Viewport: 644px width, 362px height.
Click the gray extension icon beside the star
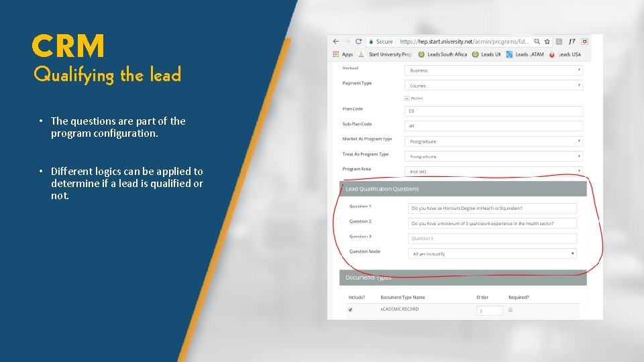559,42
